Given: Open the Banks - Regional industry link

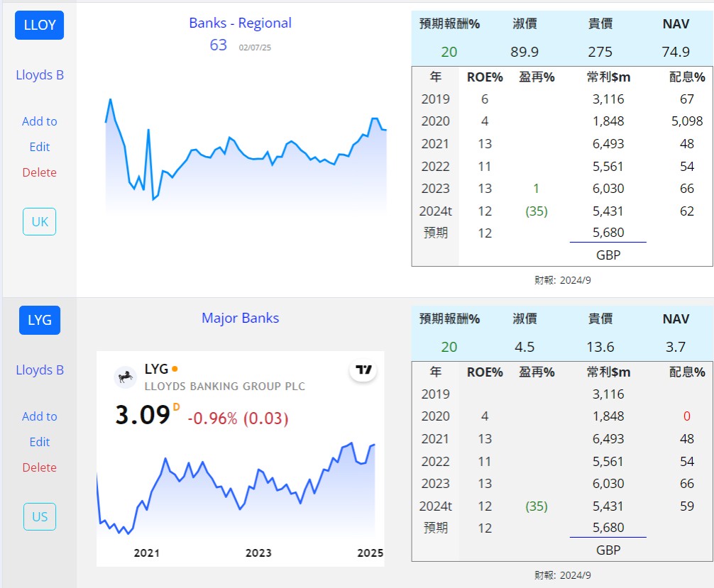Looking at the screenshot, I should coord(240,23).
